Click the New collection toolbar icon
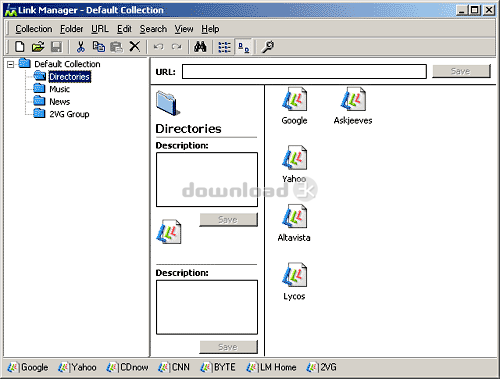 20,47
